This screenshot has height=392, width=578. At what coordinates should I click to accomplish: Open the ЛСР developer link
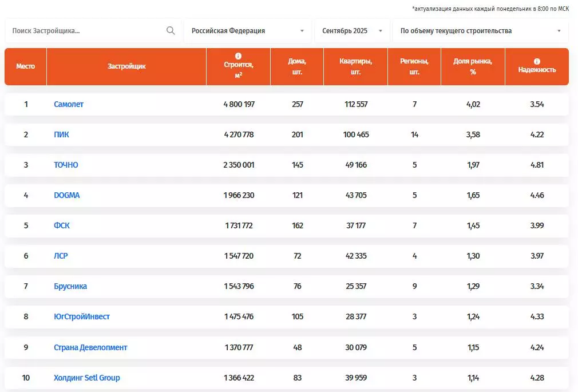(61, 256)
